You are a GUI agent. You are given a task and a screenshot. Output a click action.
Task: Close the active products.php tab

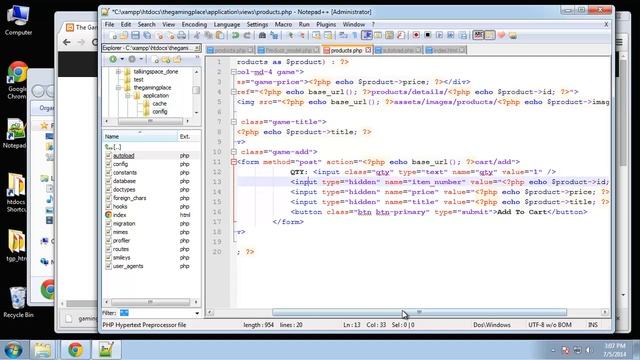(x=368, y=50)
